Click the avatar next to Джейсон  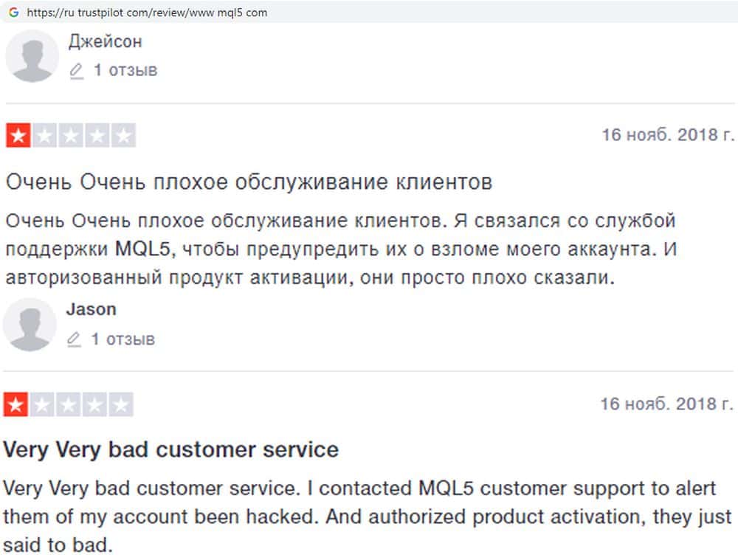(32, 56)
